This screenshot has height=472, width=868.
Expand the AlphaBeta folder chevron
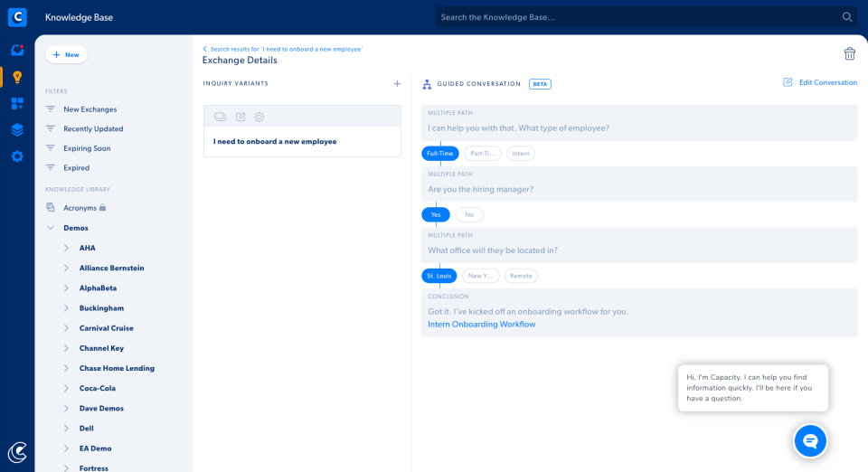coord(66,288)
